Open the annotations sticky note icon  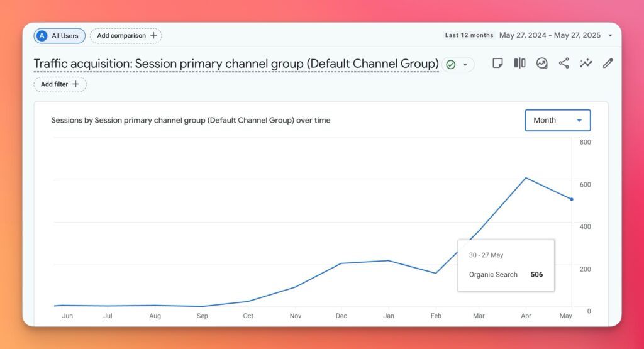[x=497, y=63]
